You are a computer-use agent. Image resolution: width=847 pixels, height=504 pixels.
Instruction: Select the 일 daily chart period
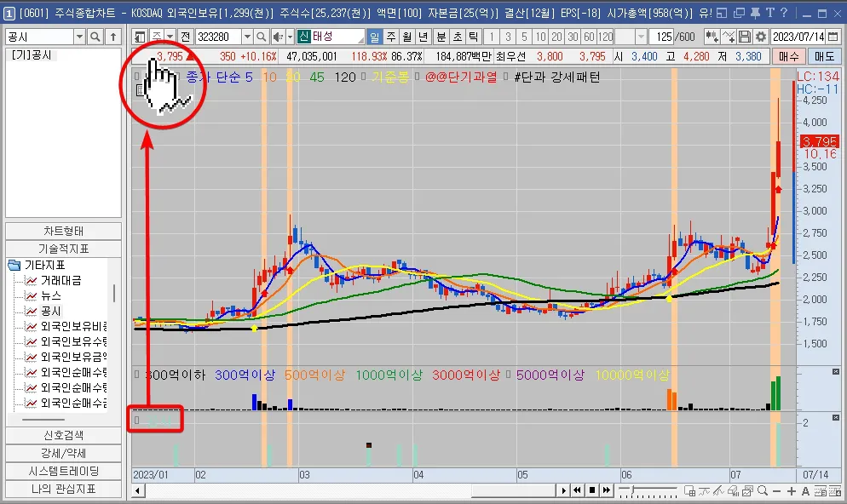374,37
